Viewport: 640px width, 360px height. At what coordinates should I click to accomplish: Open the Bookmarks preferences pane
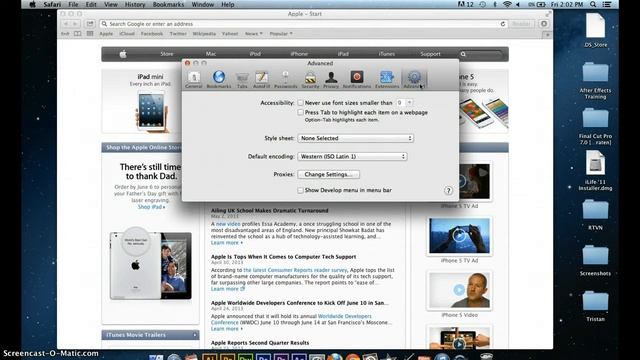pyautogui.click(x=219, y=80)
